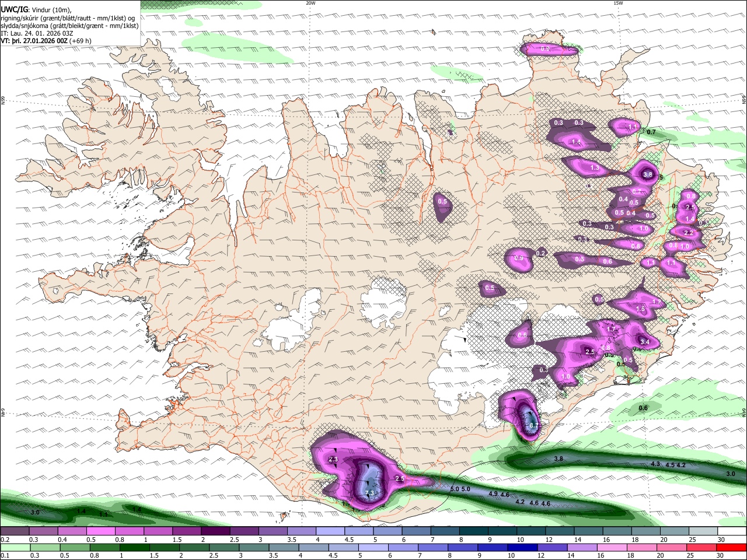Click the 3.4 value in the southeast
The image size is (747, 560).
click(x=645, y=342)
